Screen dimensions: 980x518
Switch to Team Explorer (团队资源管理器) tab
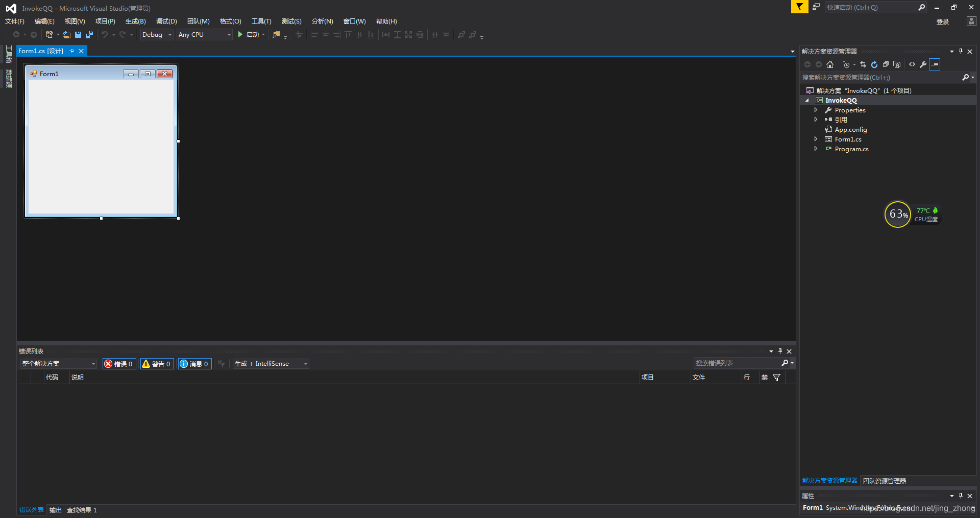pos(885,481)
